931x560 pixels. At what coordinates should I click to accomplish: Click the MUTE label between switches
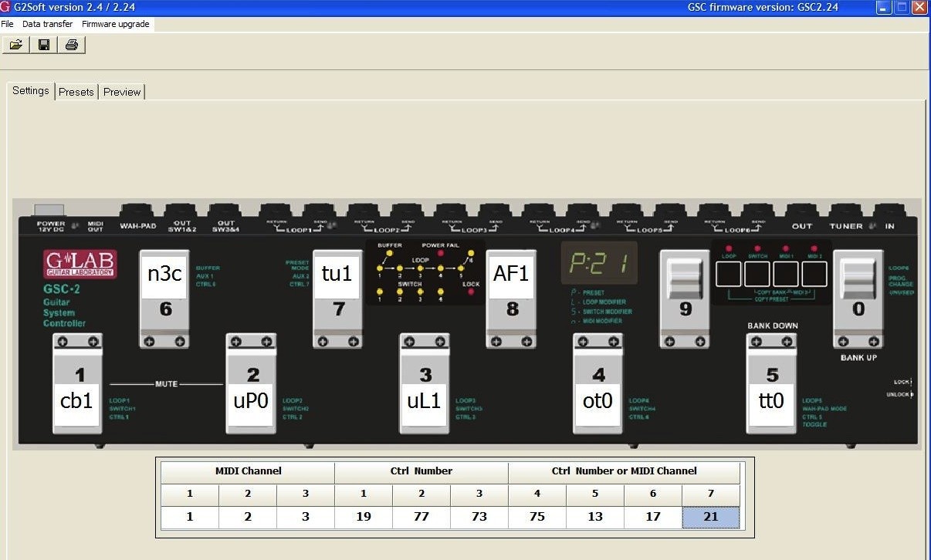click(x=166, y=383)
